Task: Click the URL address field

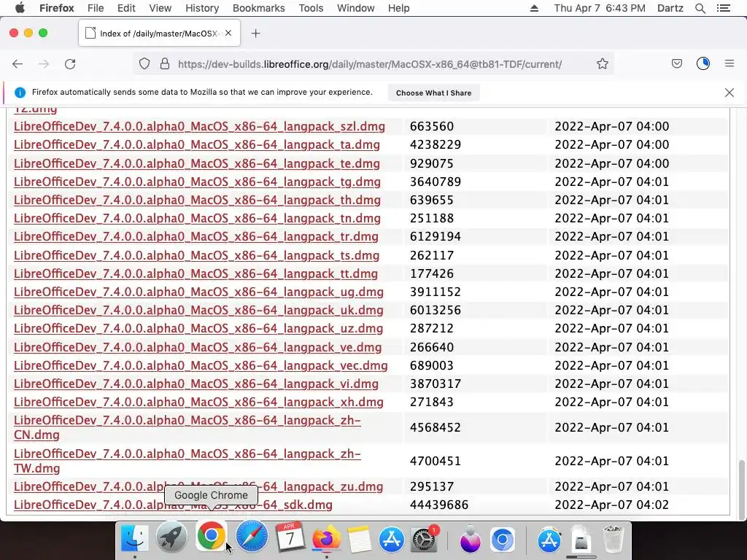Action: pyautogui.click(x=370, y=64)
